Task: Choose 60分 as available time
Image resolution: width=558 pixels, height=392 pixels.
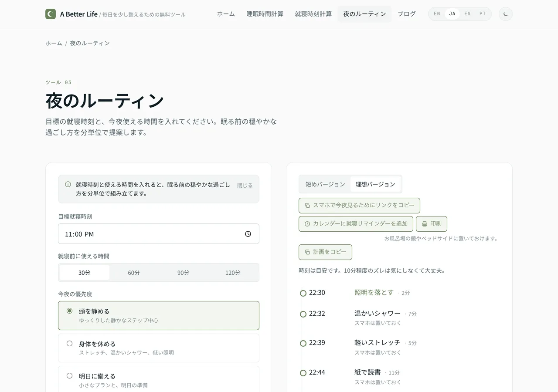Action: coord(134,273)
